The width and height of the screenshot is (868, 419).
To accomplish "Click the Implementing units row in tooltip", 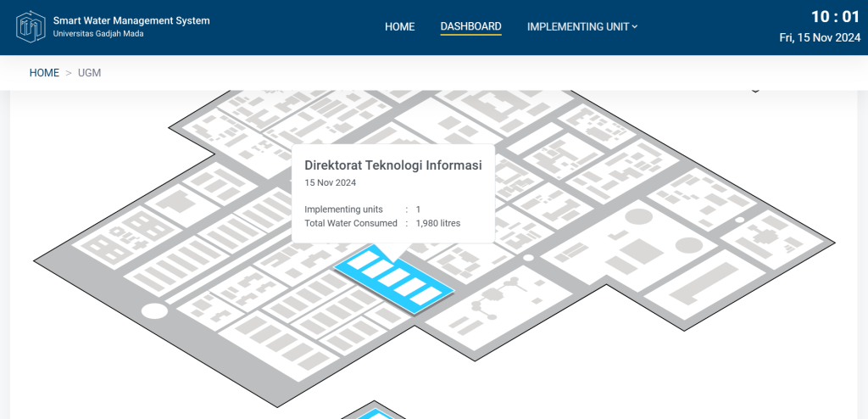I will point(343,209).
